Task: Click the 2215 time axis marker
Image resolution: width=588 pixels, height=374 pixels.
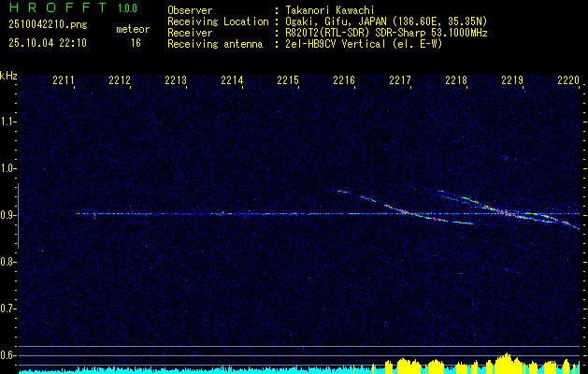Action: pyautogui.click(x=288, y=80)
